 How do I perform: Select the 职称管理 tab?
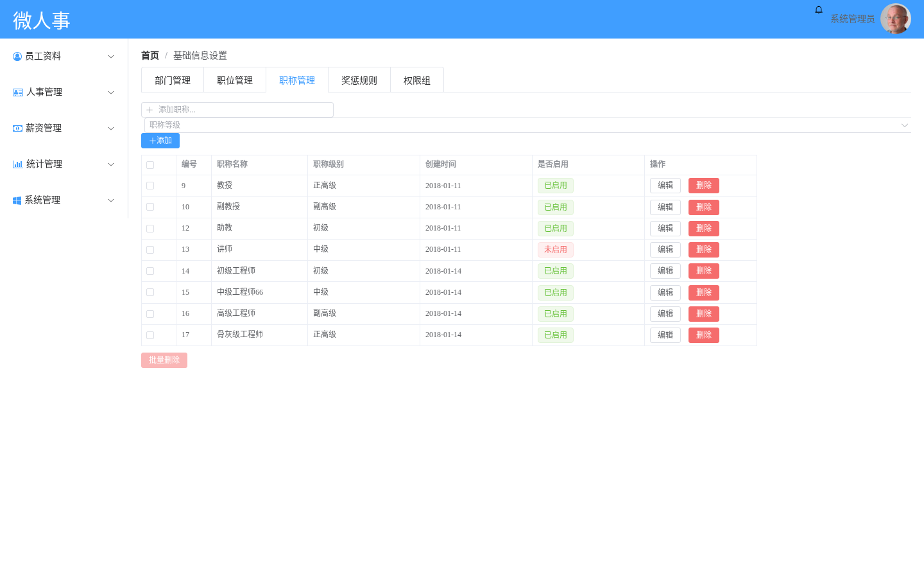[x=297, y=80]
